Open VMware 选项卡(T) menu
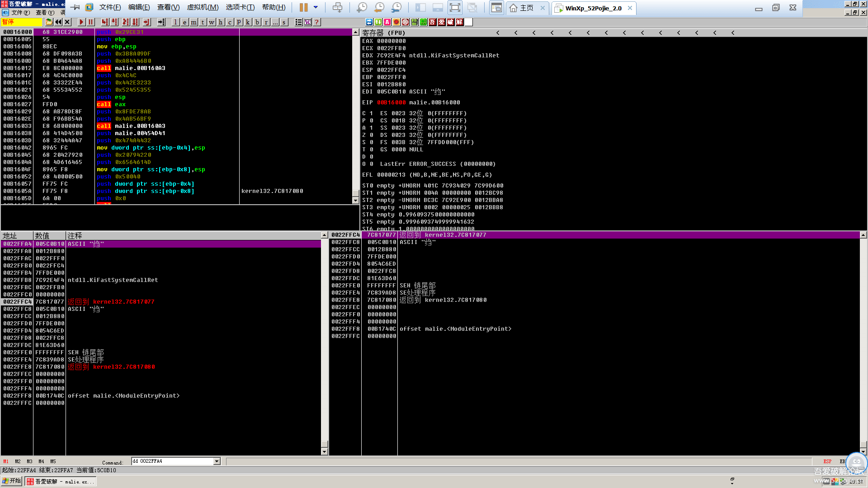 click(240, 8)
